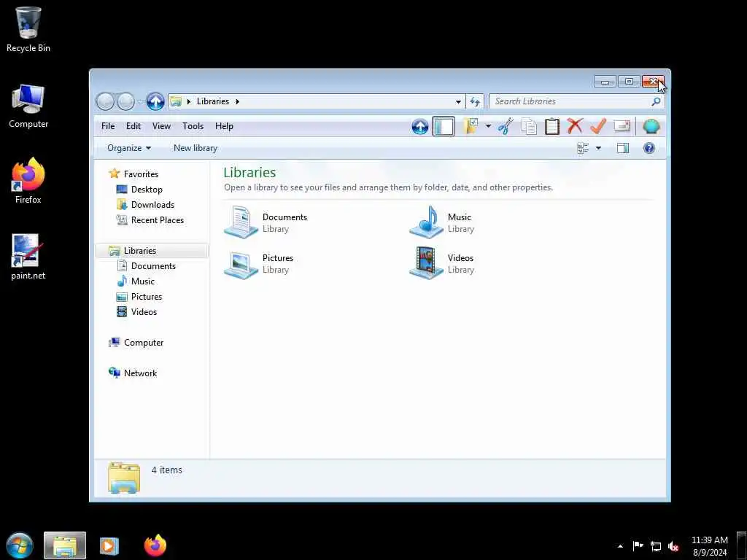
Task: Click the search magnifier icon
Action: point(656,101)
